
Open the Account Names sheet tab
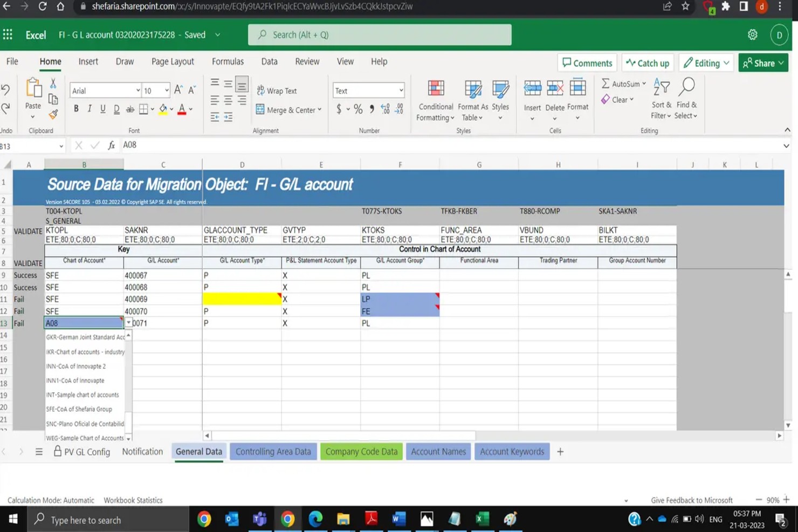(x=438, y=452)
